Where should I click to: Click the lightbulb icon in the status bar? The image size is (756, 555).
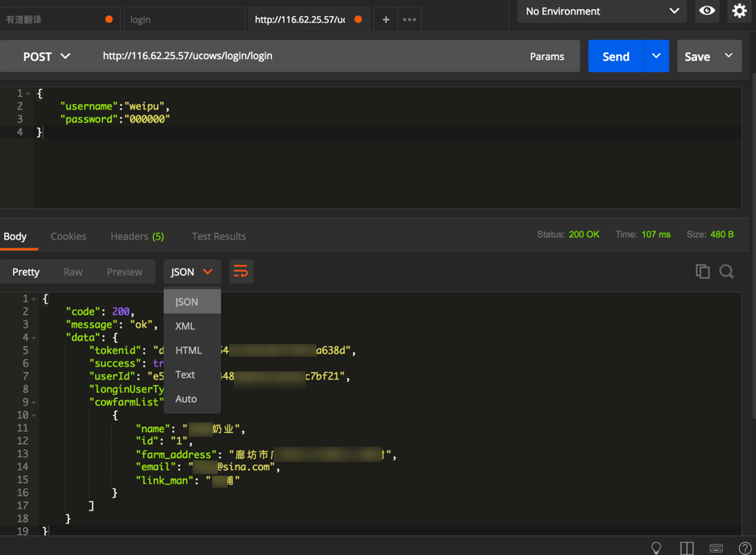coord(656,548)
